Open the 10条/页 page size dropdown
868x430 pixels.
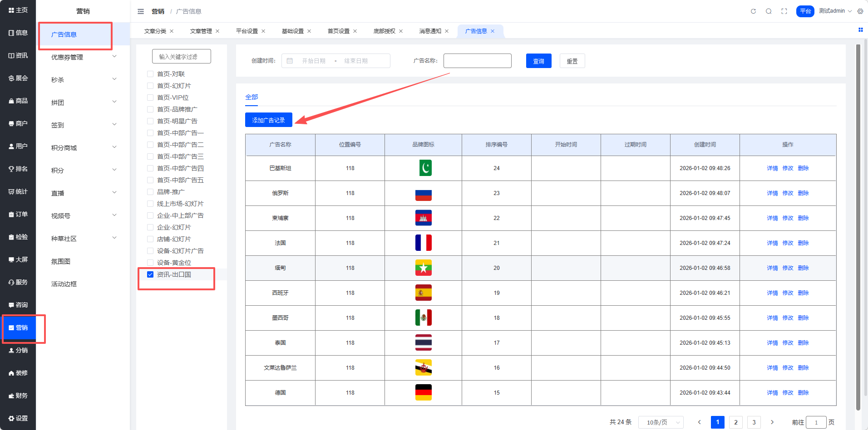(x=661, y=422)
